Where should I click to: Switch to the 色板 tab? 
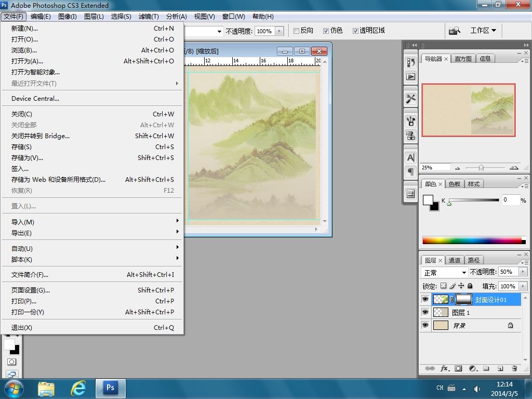[x=454, y=184]
